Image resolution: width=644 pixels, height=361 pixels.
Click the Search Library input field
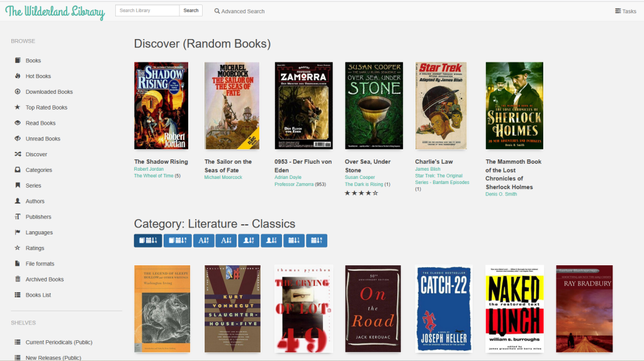147,10
